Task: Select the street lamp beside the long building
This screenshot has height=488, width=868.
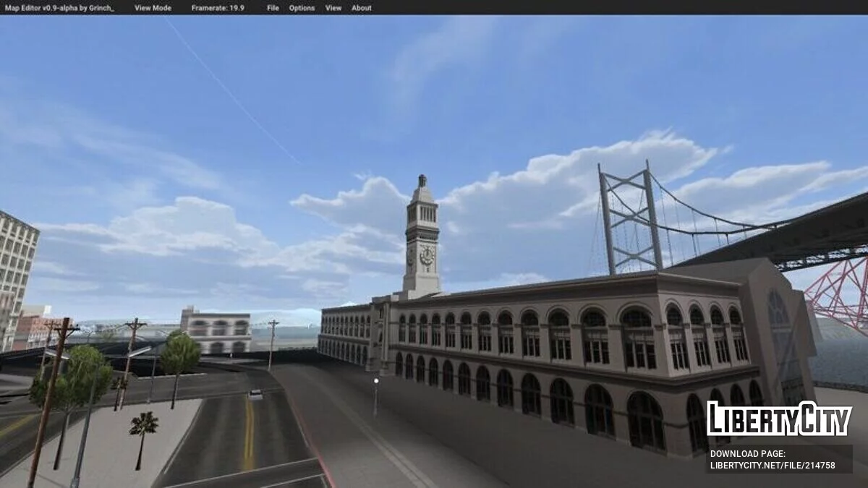Action: (x=375, y=396)
